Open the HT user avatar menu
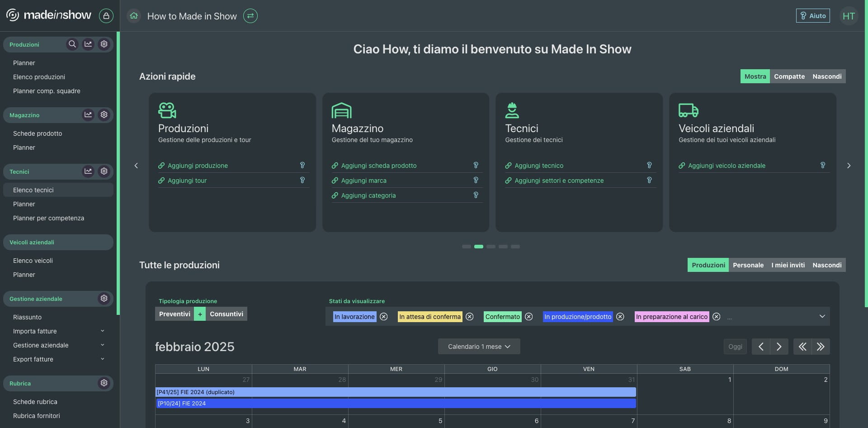The height and width of the screenshot is (428, 868). (849, 16)
